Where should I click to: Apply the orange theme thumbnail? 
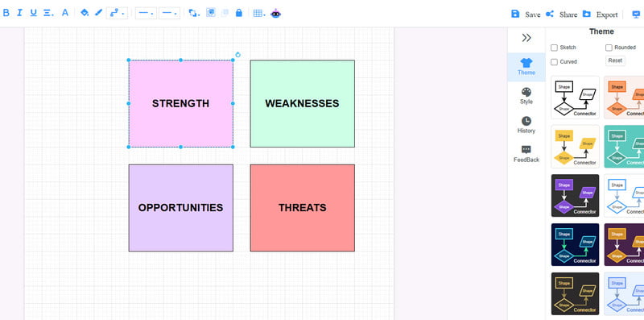(624, 97)
